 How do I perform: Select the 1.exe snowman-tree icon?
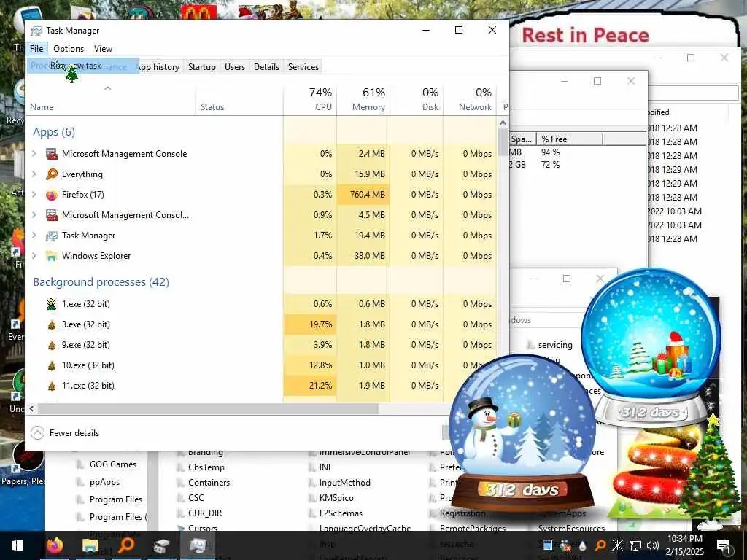pyautogui.click(x=52, y=304)
